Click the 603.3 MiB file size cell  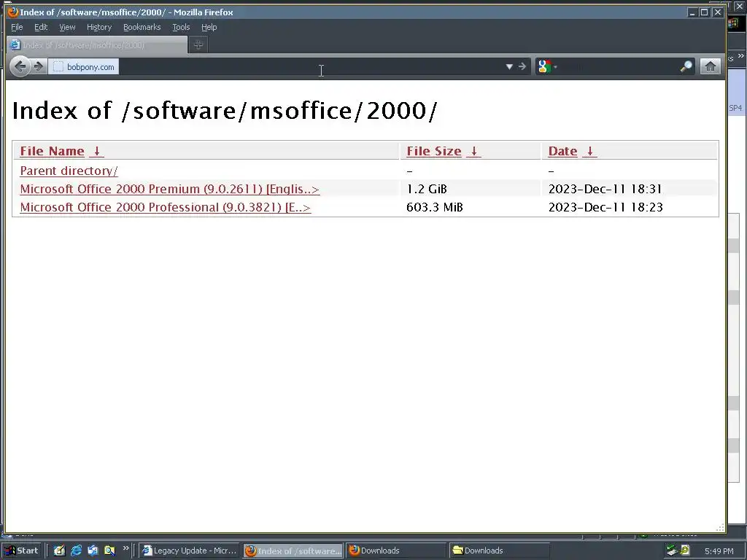pyautogui.click(x=435, y=207)
